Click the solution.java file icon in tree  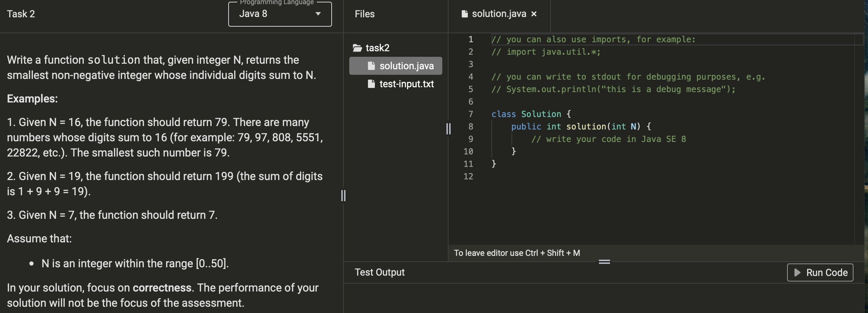[x=371, y=66]
